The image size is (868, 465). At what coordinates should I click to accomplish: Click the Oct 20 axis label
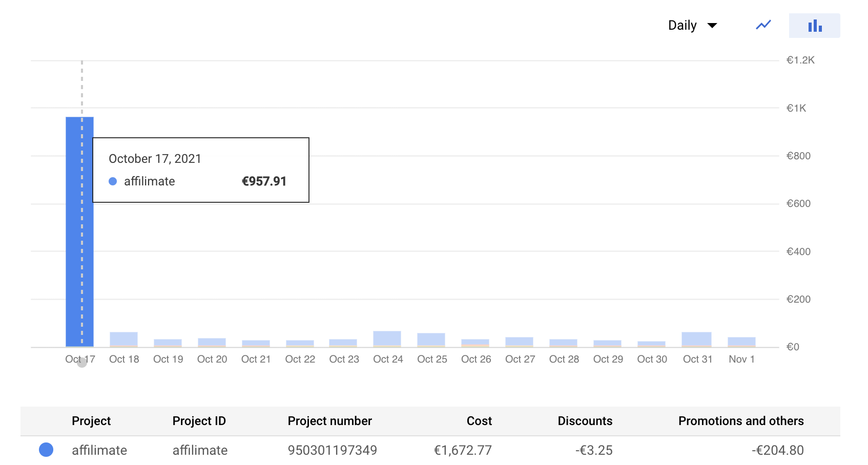point(212,359)
